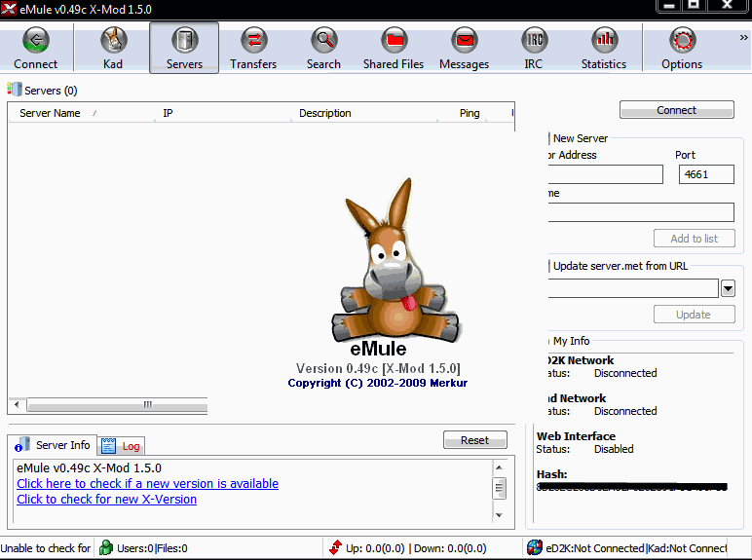752x560 pixels.
Task: Click the Connect button on right panel
Action: (x=676, y=110)
